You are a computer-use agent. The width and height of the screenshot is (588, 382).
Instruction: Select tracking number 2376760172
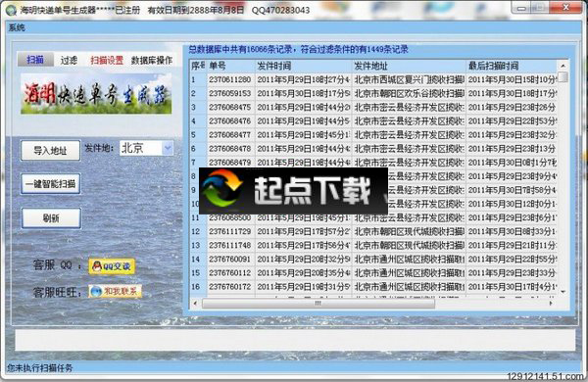[x=230, y=287]
